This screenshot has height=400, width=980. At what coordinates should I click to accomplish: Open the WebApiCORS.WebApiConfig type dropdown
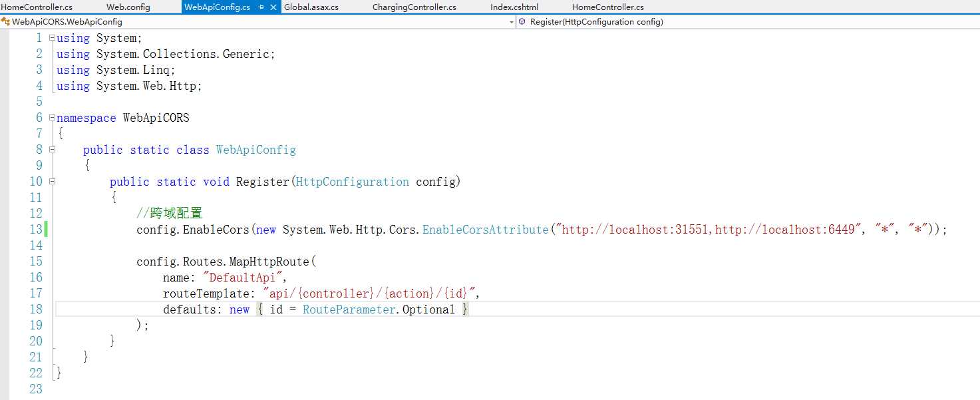pos(512,22)
